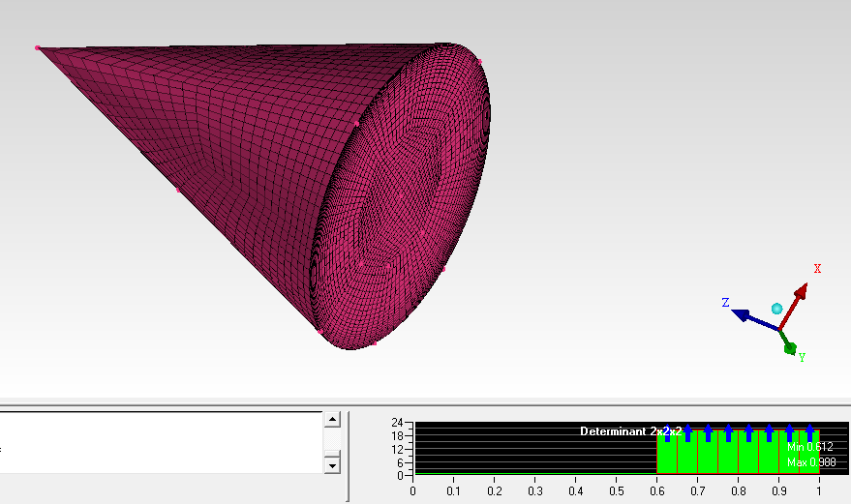The height and width of the screenshot is (504, 851).
Task: Click the Max 0.988 value in histogram
Action: coord(811,462)
